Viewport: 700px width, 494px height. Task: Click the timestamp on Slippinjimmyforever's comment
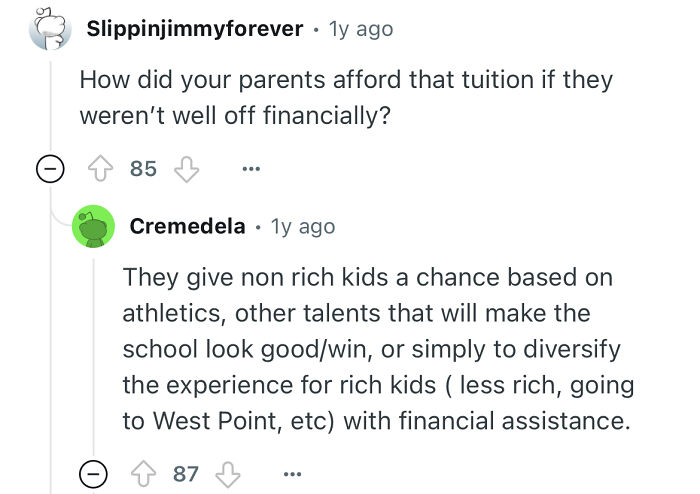click(360, 29)
